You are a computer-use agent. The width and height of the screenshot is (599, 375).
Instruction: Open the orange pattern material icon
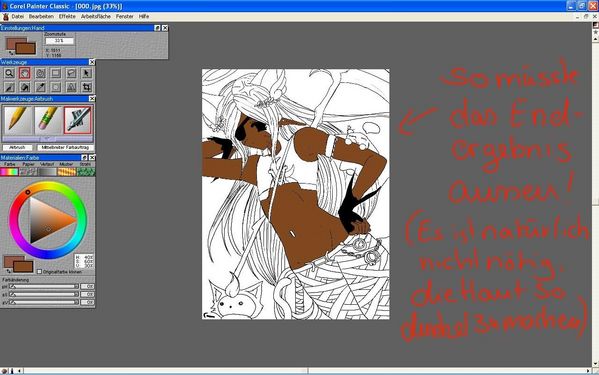click(x=66, y=172)
